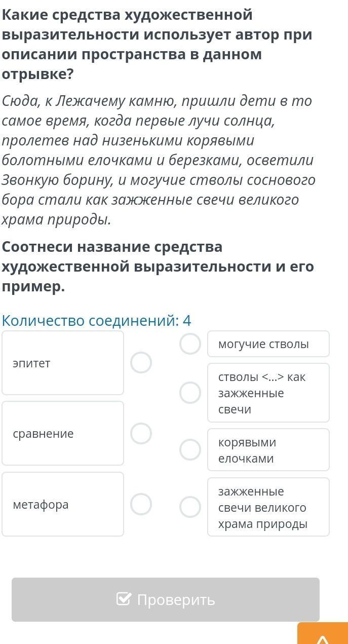Image resolution: width=348 pixels, height=644 pixels.
Task: Click the 'зажженные свечи великого храма природы' card
Action: tap(268, 507)
